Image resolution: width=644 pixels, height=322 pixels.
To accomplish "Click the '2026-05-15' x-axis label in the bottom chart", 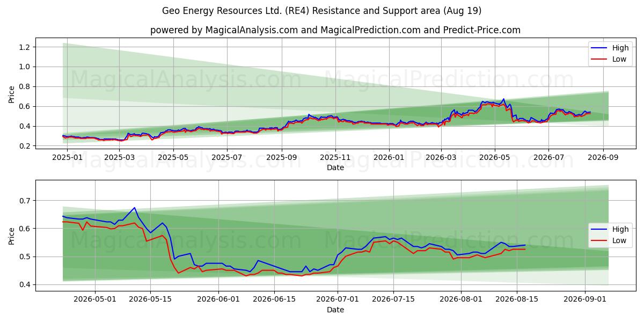I will coord(150,301).
